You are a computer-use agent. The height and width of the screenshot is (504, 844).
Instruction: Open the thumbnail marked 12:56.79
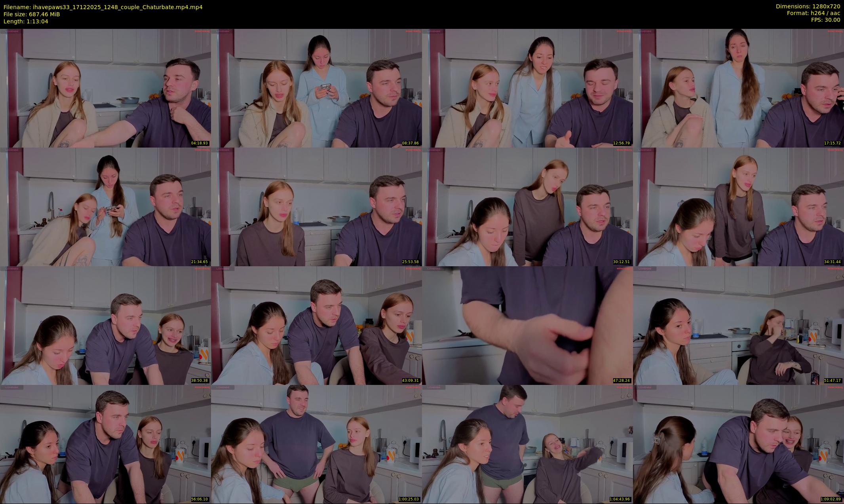tap(527, 88)
